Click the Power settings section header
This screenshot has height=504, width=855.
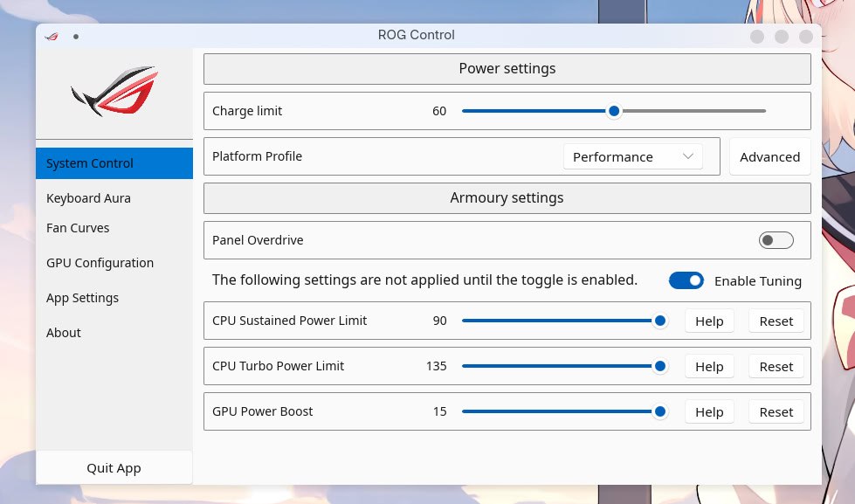[x=507, y=69]
